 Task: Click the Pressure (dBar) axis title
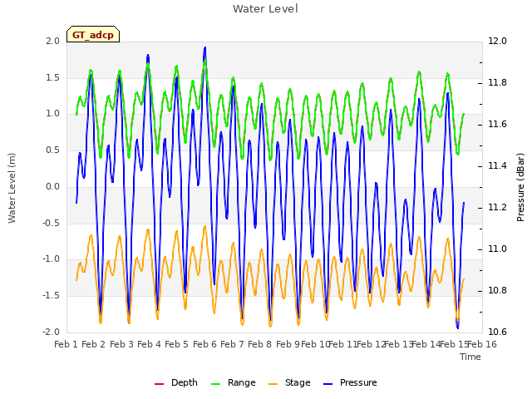520,187
